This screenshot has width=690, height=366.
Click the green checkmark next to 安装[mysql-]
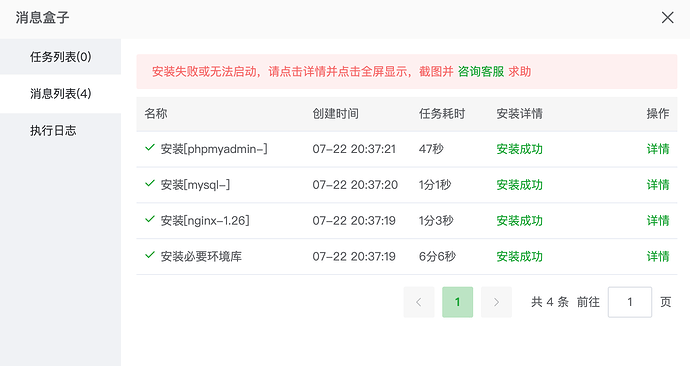150,183
